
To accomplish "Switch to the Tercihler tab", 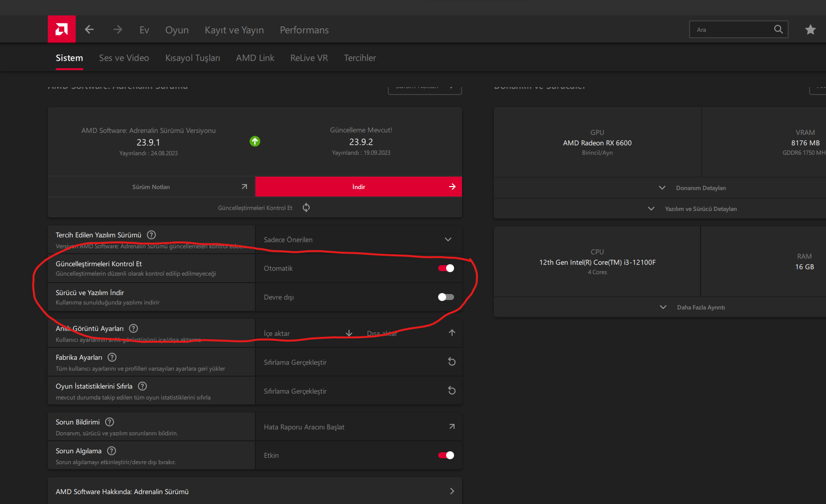I will (360, 58).
